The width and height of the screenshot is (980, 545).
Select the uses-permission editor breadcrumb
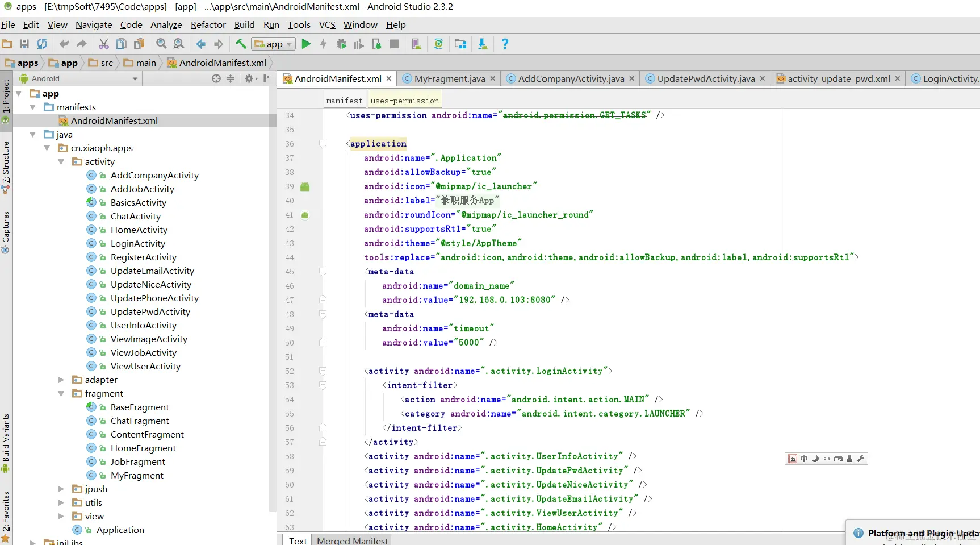point(405,101)
